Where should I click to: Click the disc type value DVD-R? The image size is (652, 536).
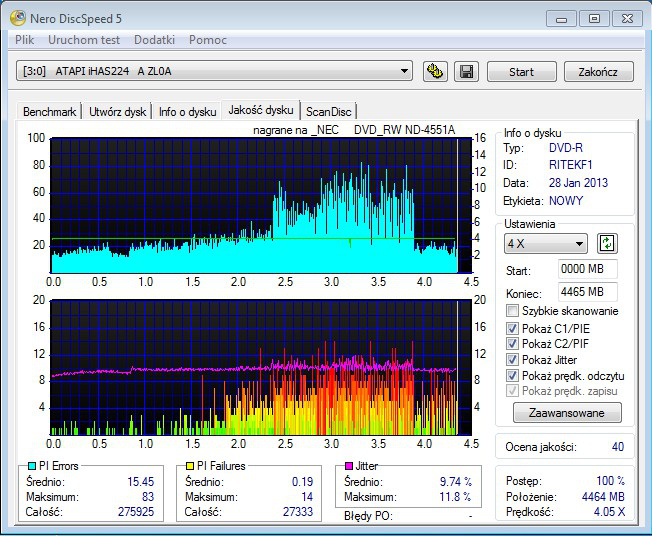pos(566,148)
